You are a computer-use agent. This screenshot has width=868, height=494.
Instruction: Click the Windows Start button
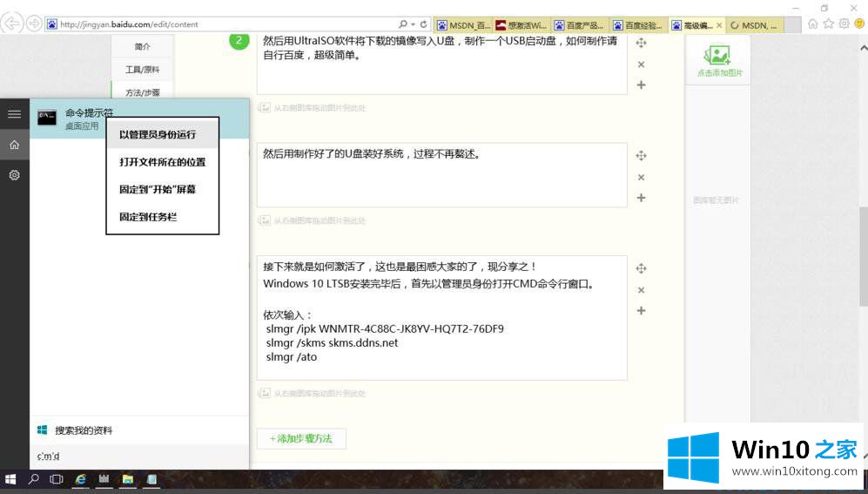tap(11, 479)
